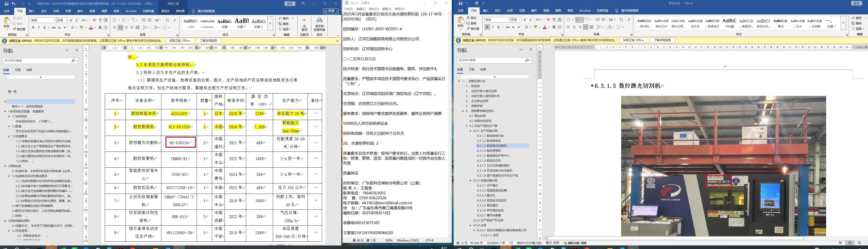Switch to read mode view in right Word status bar
Screen dimensions: 868x249
pos(840,243)
